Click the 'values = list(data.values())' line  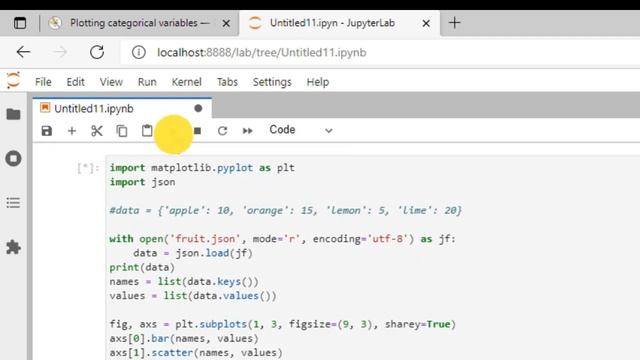pos(193,296)
